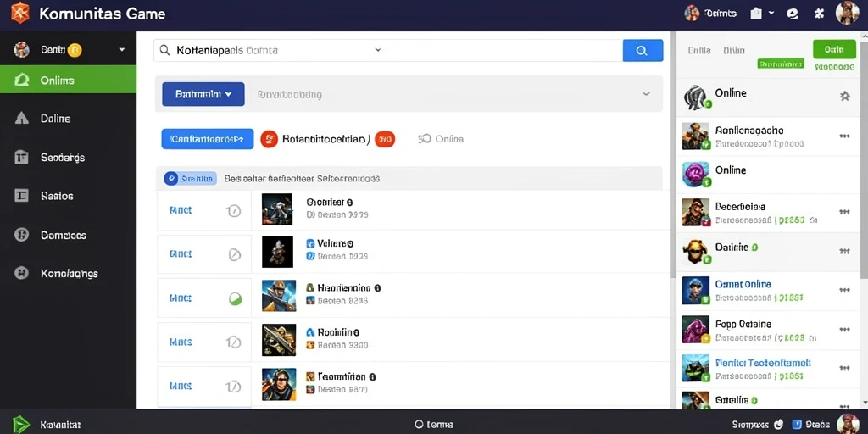
Task: Open the Teomniinan game thumbnail
Action: pos(278,384)
